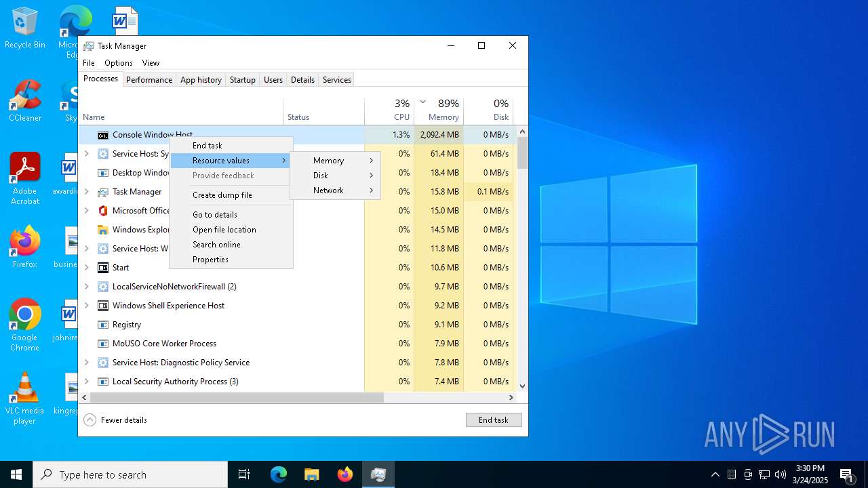Click the Registry process icon
This screenshot has height=488, width=868.
pos(103,325)
